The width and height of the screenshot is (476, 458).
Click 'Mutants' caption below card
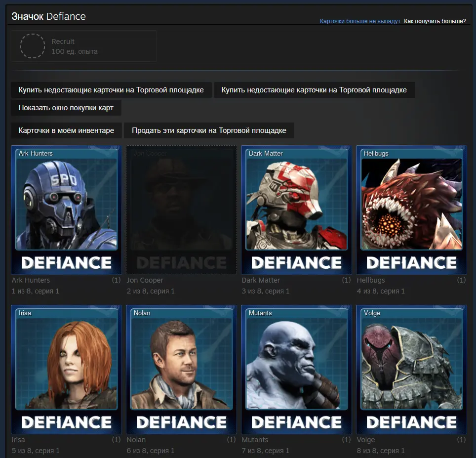click(254, 440)
